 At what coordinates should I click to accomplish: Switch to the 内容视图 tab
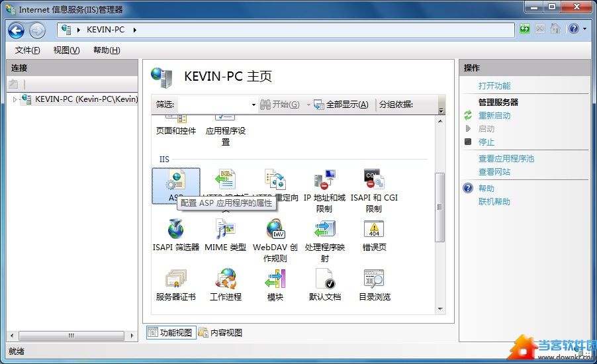coord(220,332)
